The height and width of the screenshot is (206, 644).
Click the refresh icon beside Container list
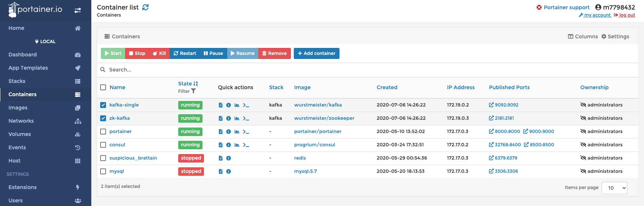coord(145,7)
